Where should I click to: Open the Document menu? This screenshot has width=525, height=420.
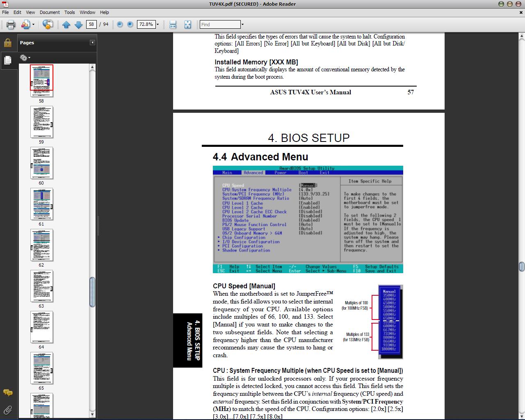click(x=50, y=12)
